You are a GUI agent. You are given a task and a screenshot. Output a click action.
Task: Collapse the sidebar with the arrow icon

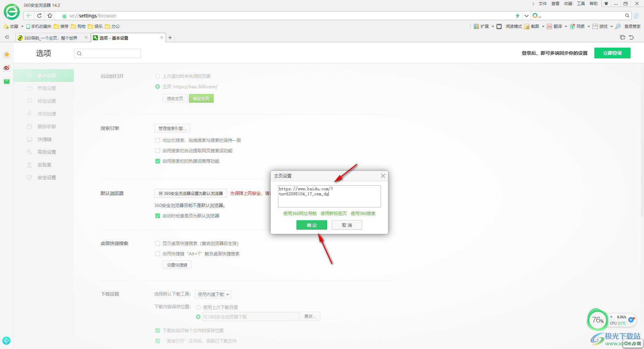click(x=7, y=37)
